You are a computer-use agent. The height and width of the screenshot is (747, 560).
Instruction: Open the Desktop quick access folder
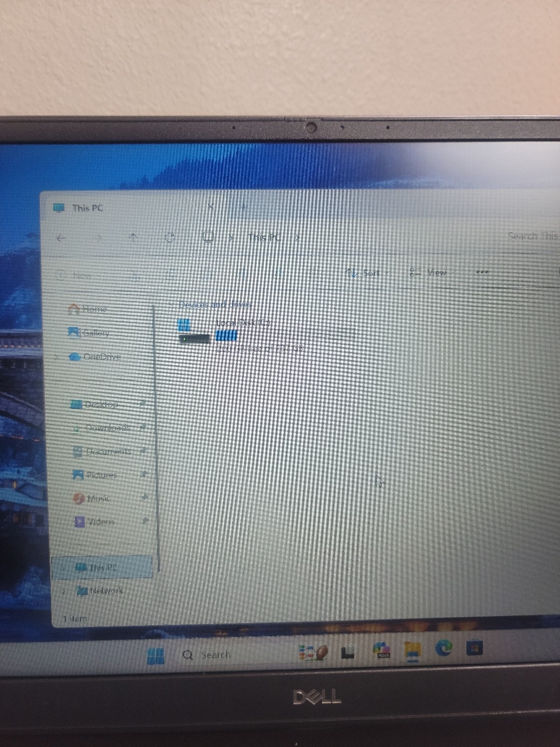point(94,404)
